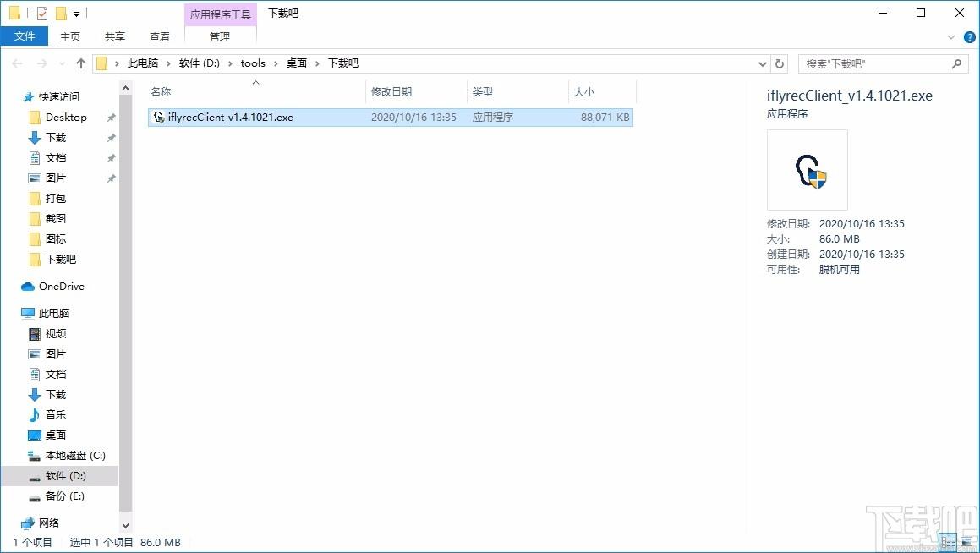Click the preview pane file thumbnail
Image resolution: width=980 pixels, height=553 pixels.
(808, 170)
